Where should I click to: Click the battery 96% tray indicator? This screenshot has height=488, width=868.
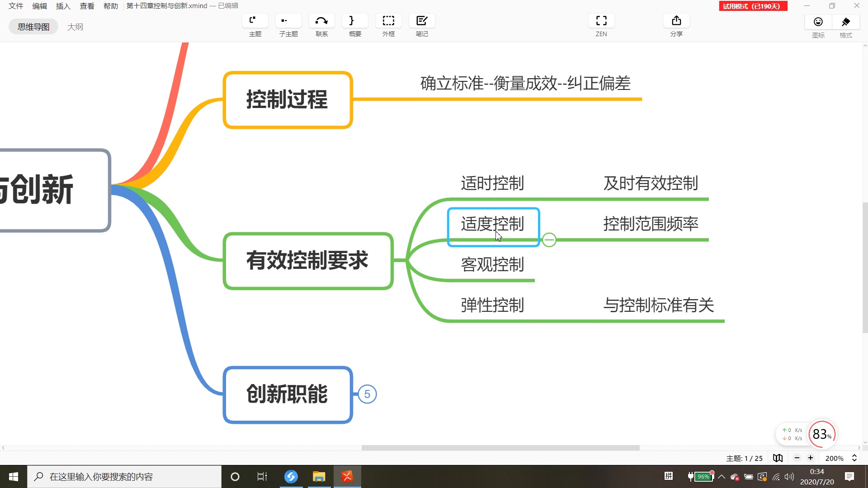(x=701, y=476)
